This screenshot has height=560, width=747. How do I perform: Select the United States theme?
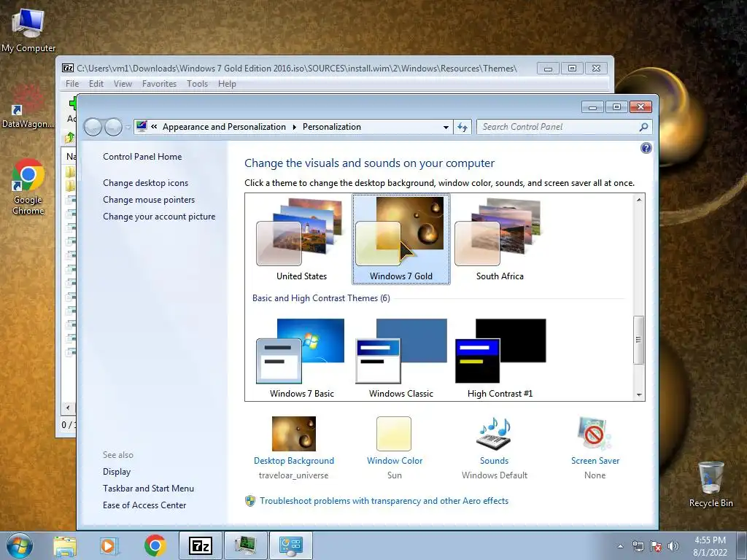(301, 239)
